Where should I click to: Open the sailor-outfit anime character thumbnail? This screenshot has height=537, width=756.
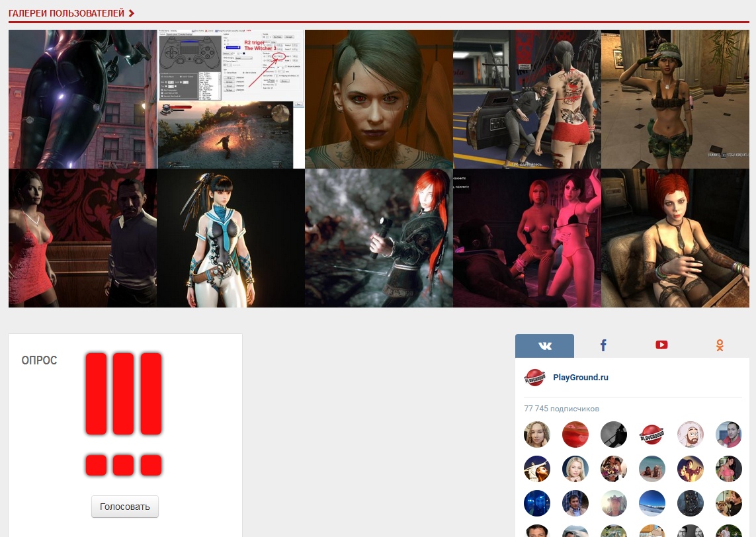(231, 238)
